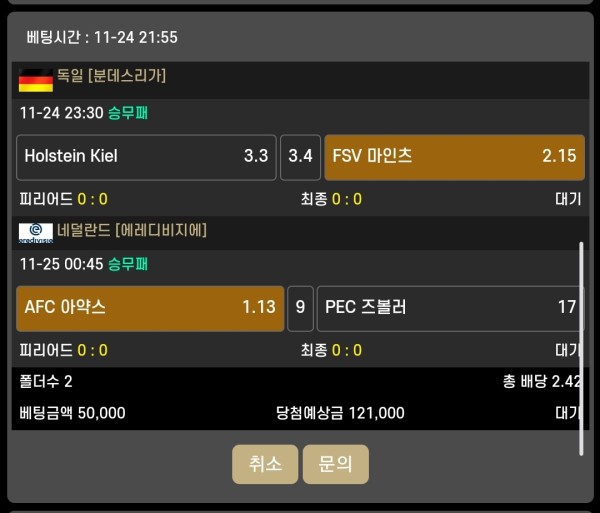
Task: Click the 총 배당 2.42 text
Action: 541,382
